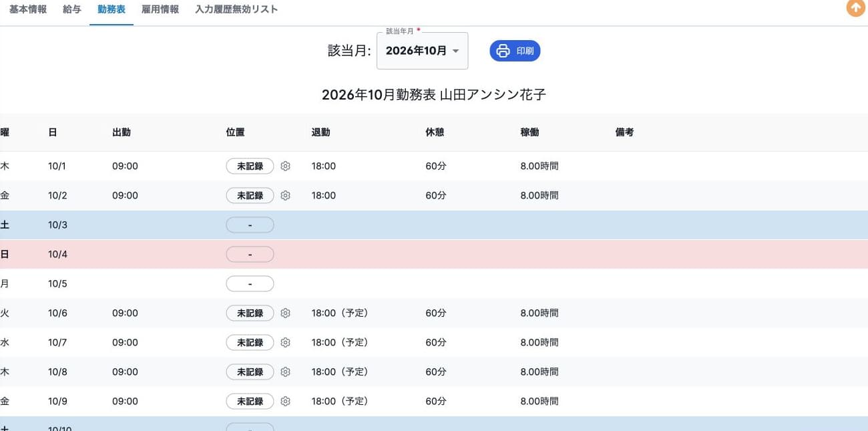Screen dimensions: 868x431
Task: Click the gear icon in 10/2 row
Action: [x=285, y=196]
